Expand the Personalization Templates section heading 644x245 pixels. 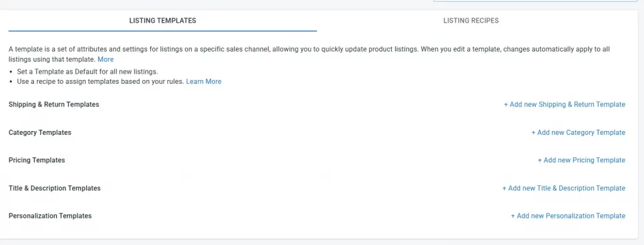(50, 216)
